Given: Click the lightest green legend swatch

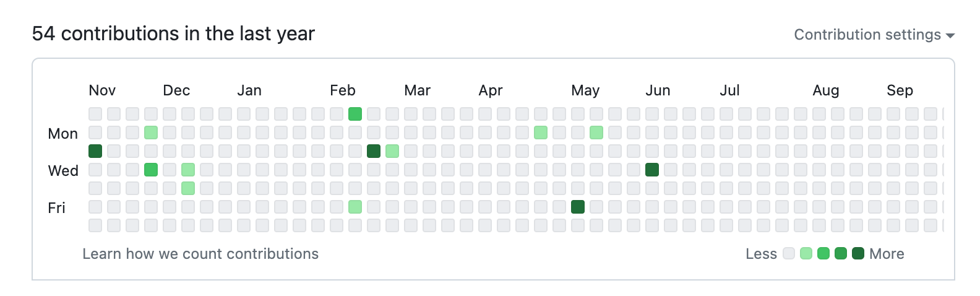Looking at the screenshot, I should tap(806, 253).
